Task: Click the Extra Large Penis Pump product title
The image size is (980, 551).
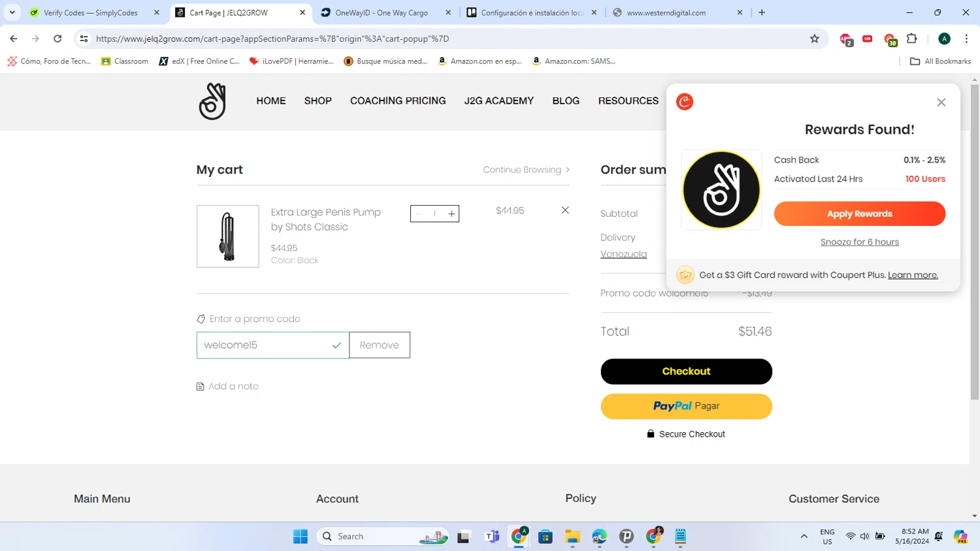Action: (x=325, y=219)
